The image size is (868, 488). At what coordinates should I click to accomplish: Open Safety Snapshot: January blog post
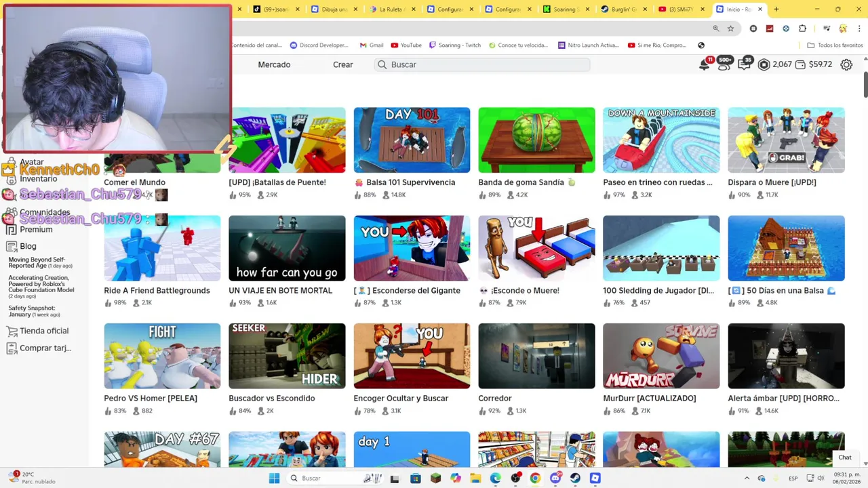(x=34, y=311)
